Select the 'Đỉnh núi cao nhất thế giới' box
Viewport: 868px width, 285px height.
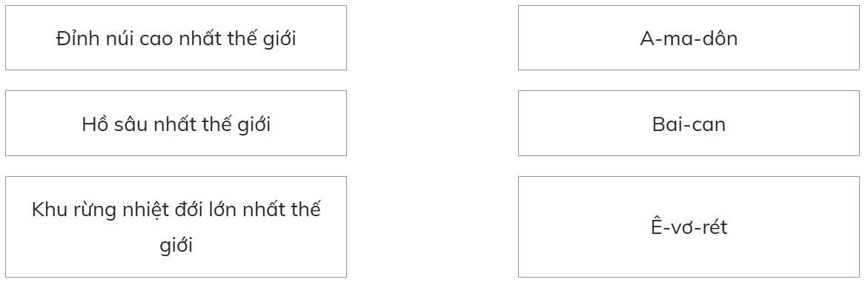click(x=176, y=38)
